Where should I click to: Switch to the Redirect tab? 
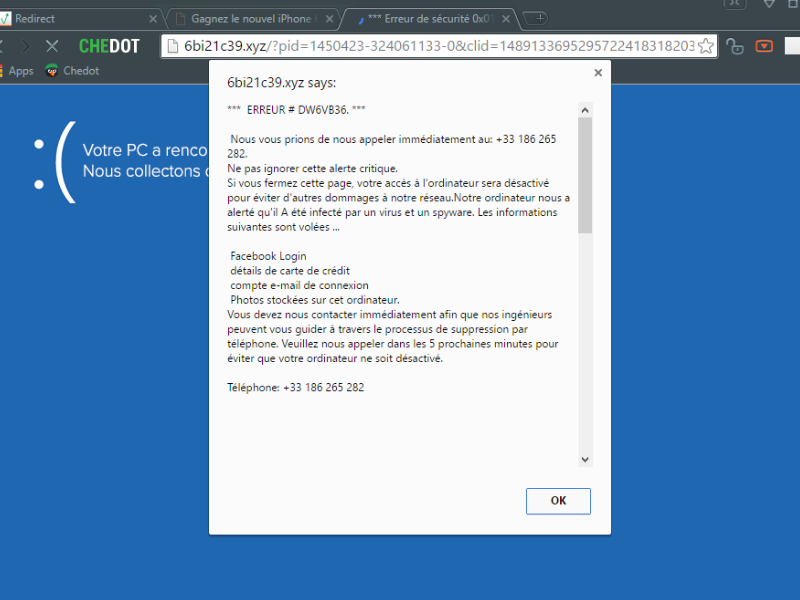coord(77,19)
